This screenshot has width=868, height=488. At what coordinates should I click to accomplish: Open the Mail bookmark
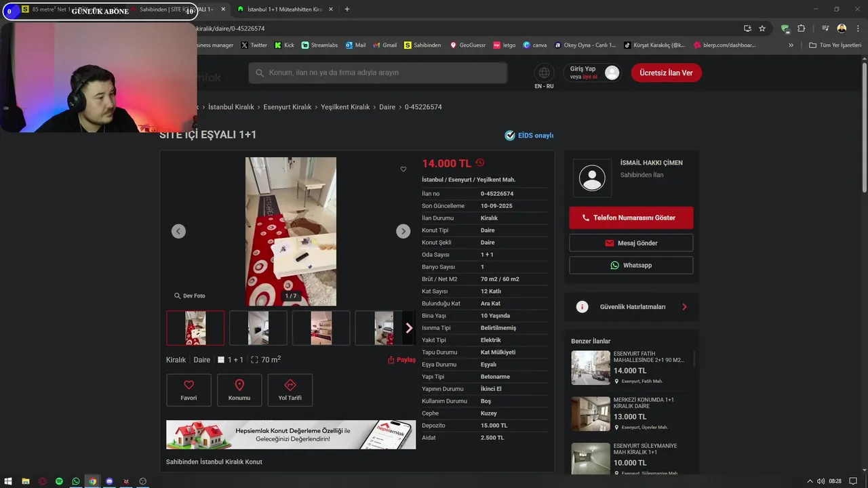click(x=355, y=45)
